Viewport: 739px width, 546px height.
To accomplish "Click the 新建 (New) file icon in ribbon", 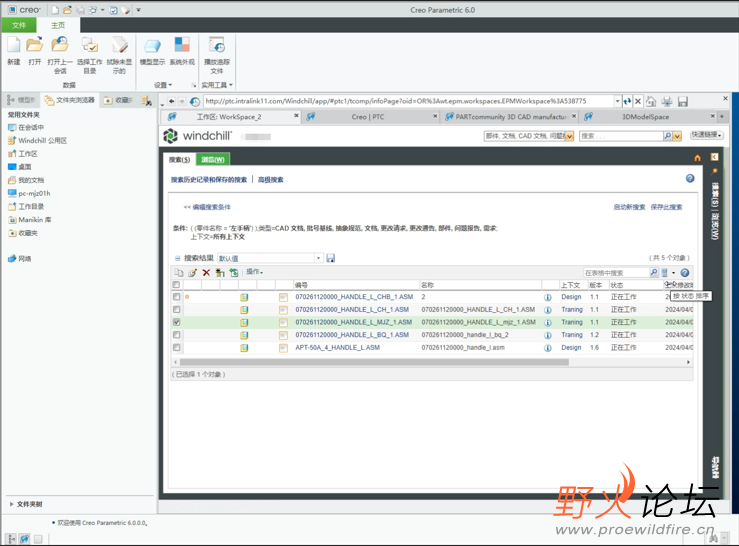I will click(x=14, y=45).
